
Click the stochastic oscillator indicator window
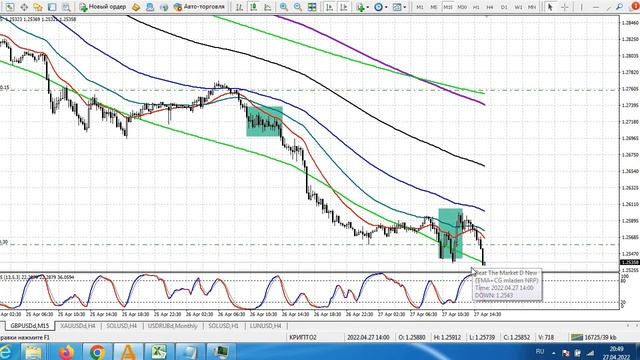(x=309, y=291)
